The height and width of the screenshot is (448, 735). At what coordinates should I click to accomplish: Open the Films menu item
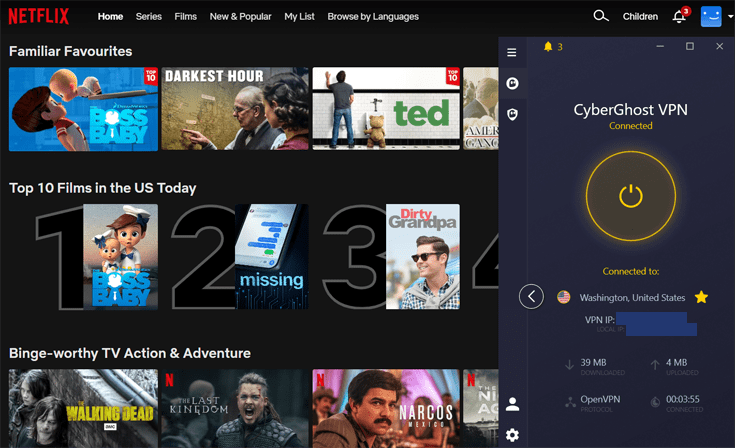coord(186,16)
